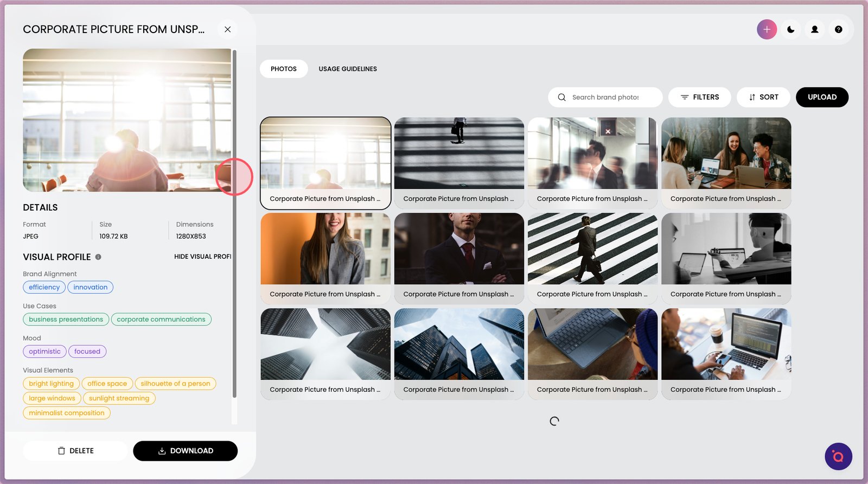Click the Visual Profile info icon
This screenshot has width=868, height=484.
coord(98,257)
